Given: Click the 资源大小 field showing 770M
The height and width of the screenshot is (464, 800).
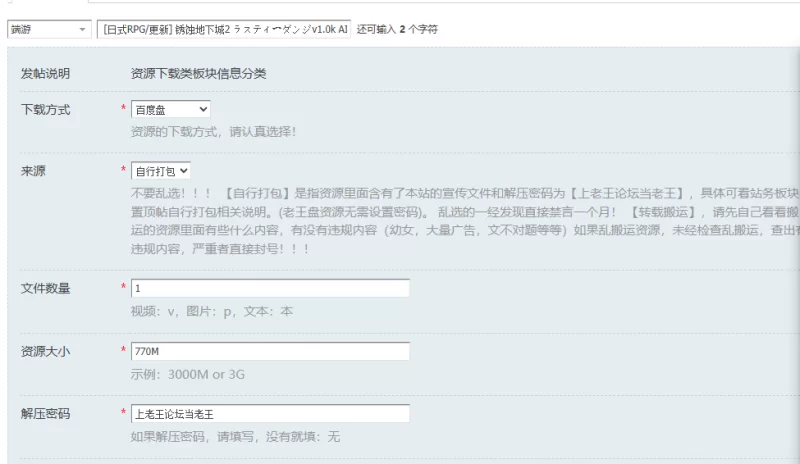Looking at the screenshot, I should (270, 351).
